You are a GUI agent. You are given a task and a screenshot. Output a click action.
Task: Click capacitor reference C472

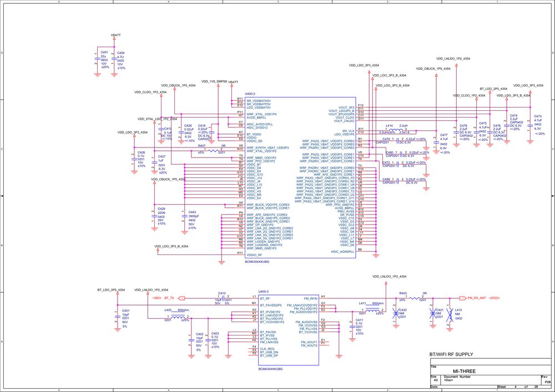pos(386,162)
